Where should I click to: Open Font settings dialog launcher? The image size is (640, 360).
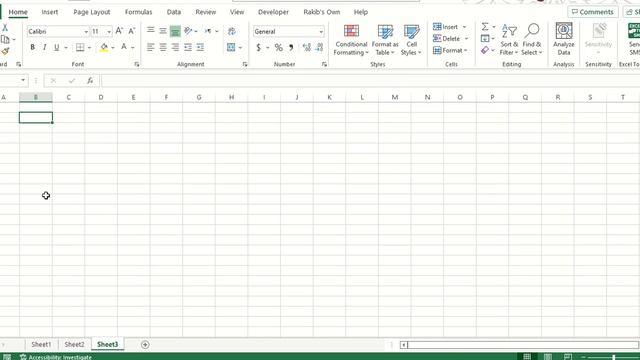pyautogui.click(x=137, y=64)
